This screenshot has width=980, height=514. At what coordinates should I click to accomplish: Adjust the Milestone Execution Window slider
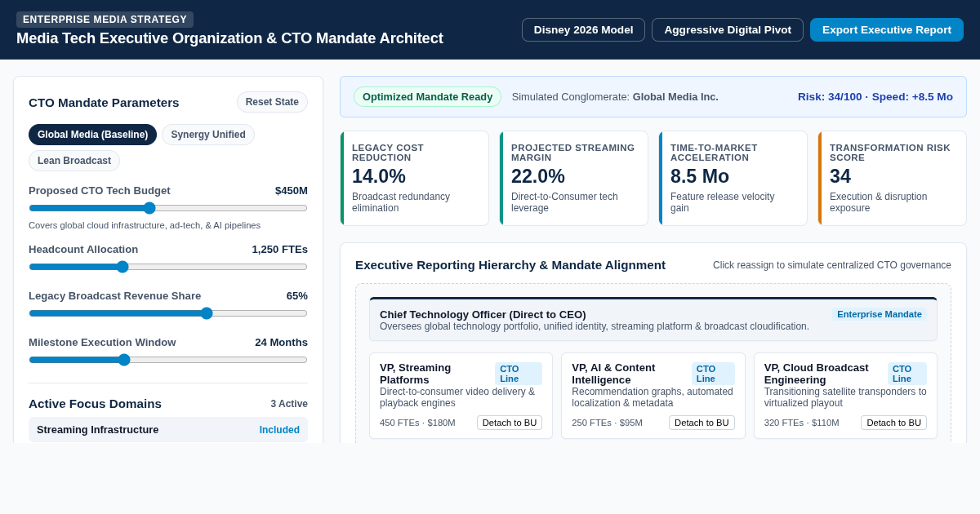(168, 360)
